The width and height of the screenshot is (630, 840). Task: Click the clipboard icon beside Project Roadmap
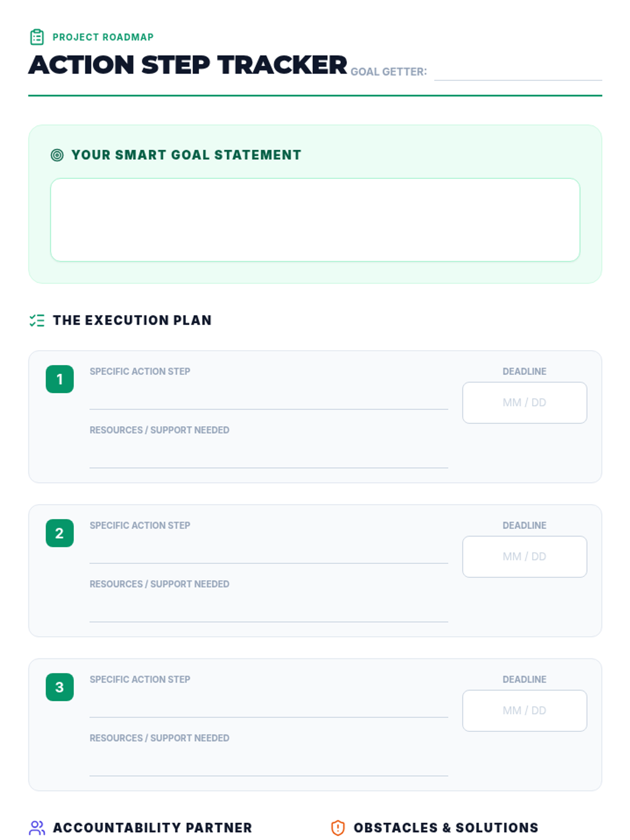coord(37,37)
